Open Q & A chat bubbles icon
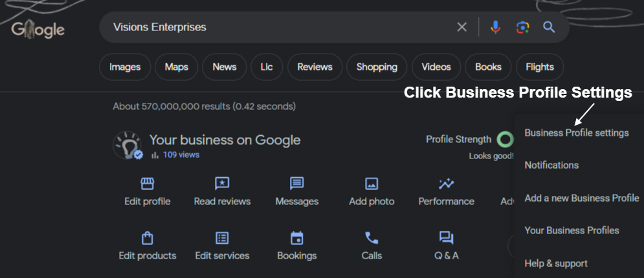 [x=446, y=238]
